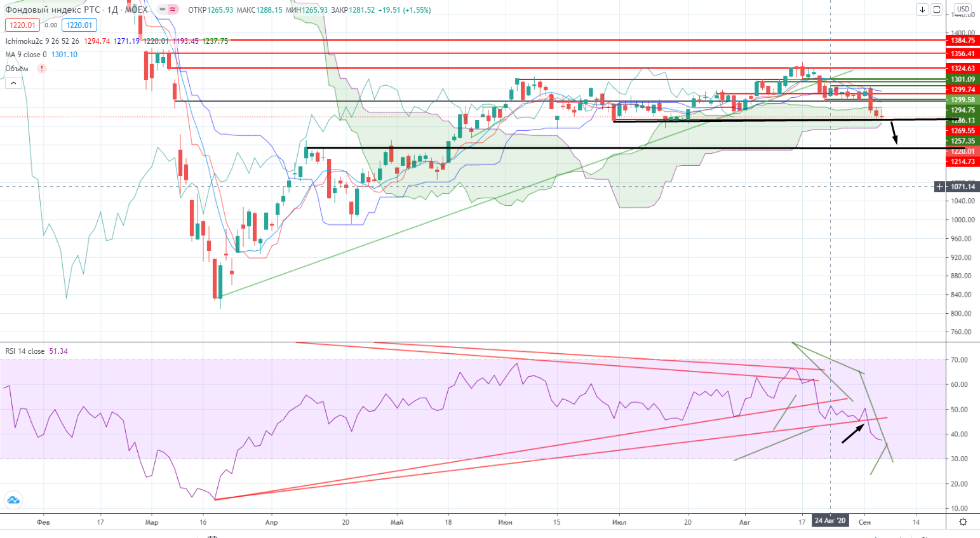Collapse the indicator legend with chevron arrow
This screenshot has width=980, height=538.
pyautogui.click(x=13, y=83)
